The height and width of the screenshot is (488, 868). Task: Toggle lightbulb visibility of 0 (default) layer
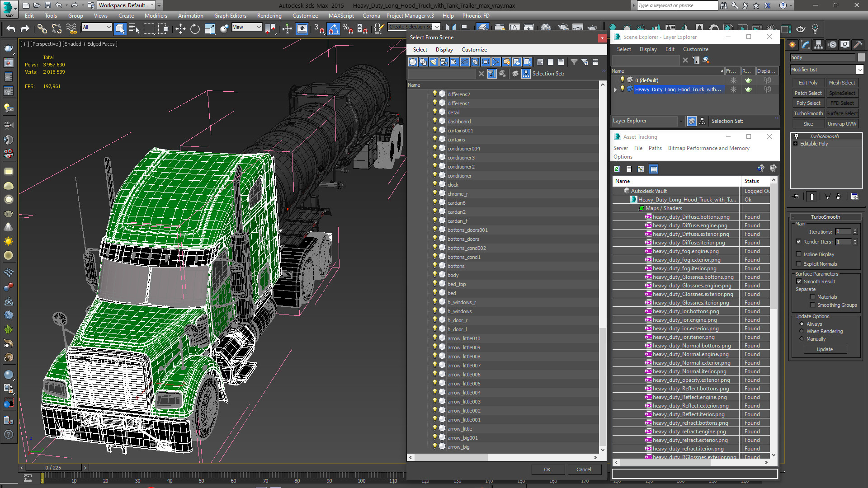coord(623,80)
